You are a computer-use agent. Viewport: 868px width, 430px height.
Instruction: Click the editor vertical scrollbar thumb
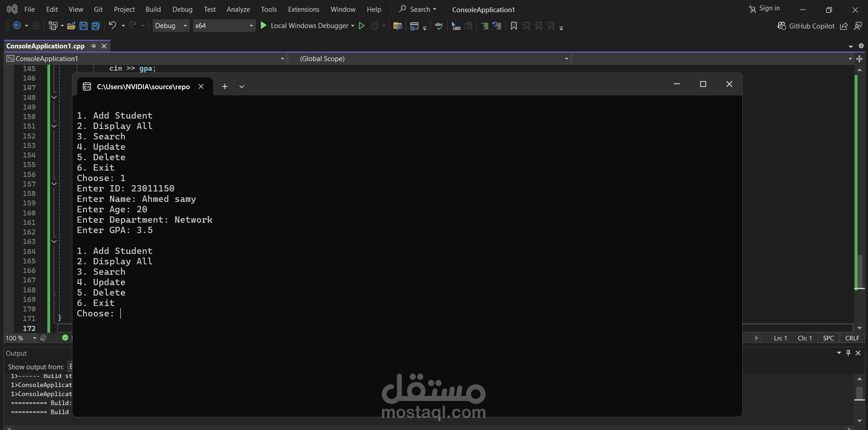click(x=860, y=272)
